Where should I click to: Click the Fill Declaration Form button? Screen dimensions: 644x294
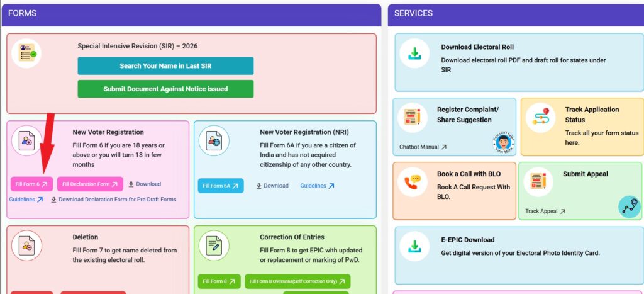tap(90, 184)
